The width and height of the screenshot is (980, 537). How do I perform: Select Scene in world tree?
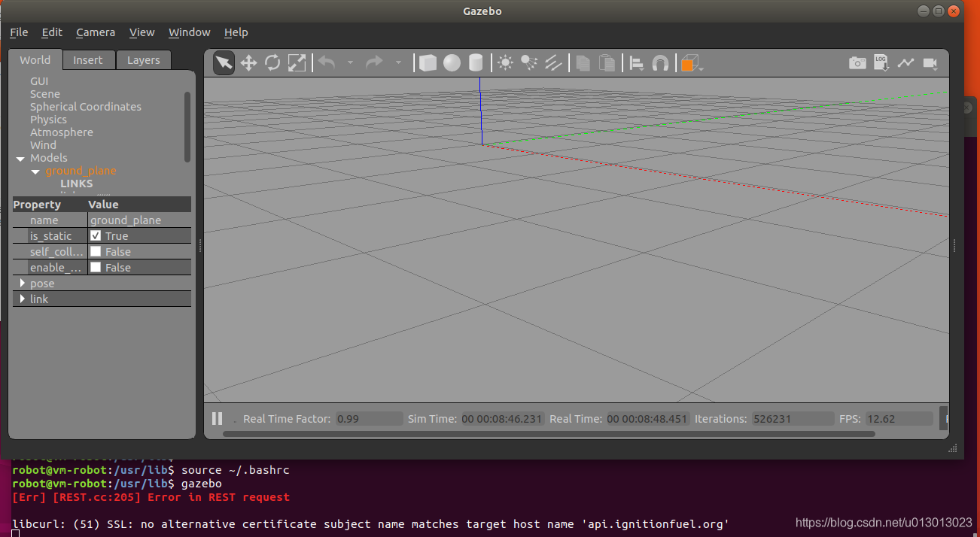tap(45, 94)
